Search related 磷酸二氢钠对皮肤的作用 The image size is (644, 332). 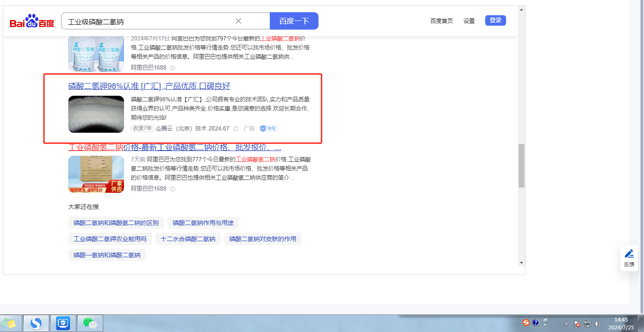pos(263,239)
